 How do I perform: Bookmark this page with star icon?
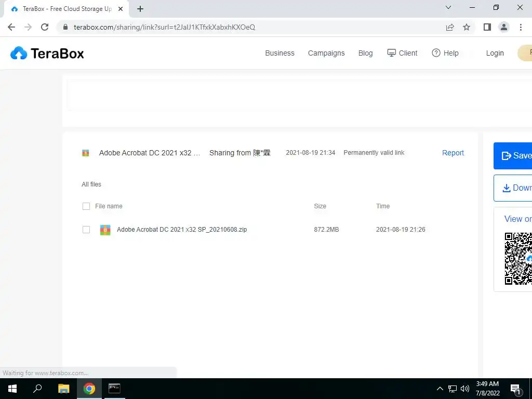[x=467, y=27]
